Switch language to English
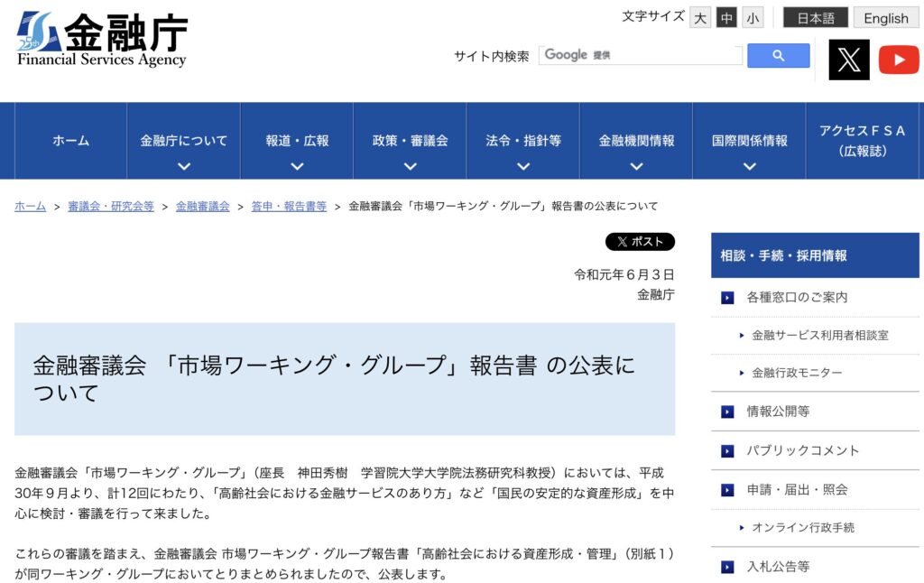This screenshot has width=924, height=583. [x=886, y=18]
